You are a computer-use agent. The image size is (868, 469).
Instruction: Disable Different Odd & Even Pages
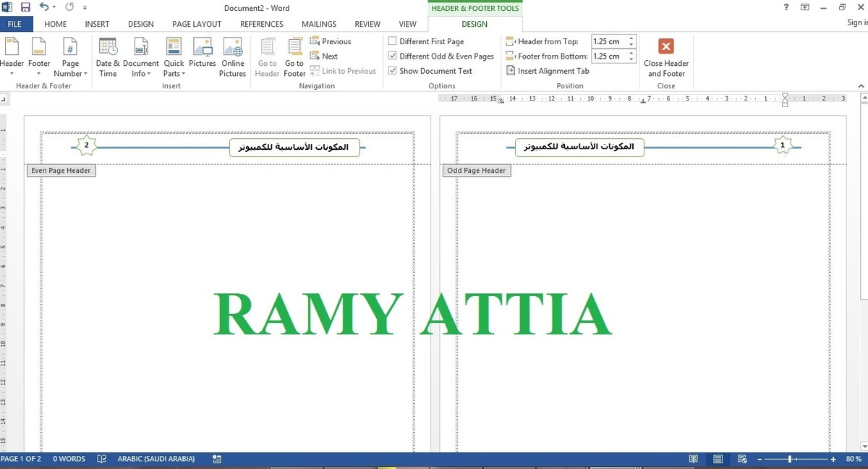(392, 56)
